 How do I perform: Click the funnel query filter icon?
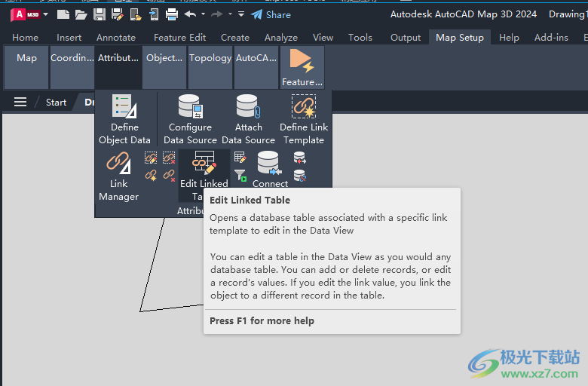(x=240, y=175)
